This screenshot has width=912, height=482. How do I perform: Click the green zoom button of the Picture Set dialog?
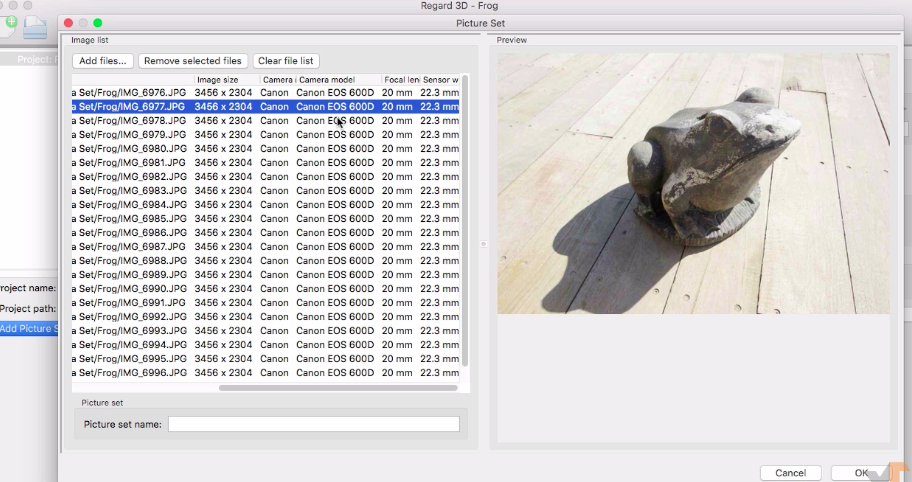[98, 22]
